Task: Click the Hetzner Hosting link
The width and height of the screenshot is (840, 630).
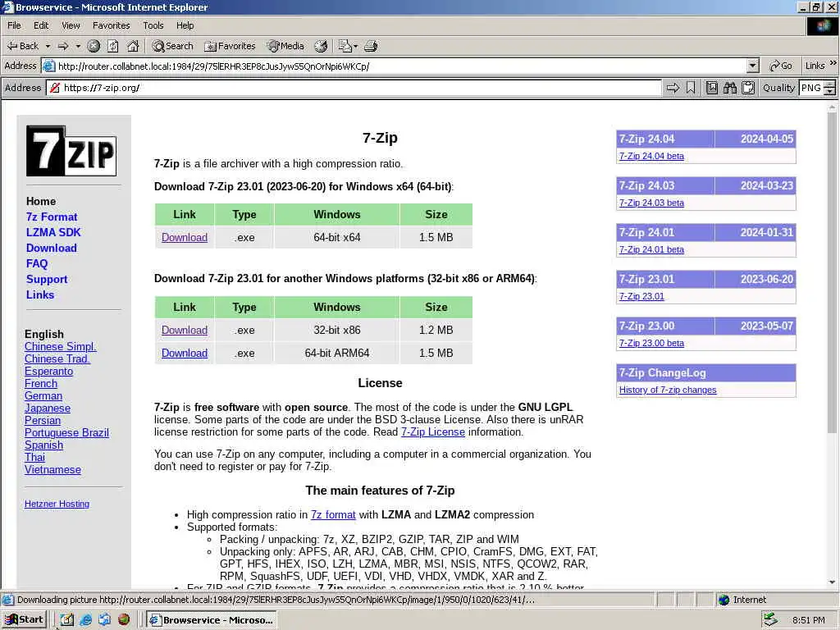Action: click(57, 504)
